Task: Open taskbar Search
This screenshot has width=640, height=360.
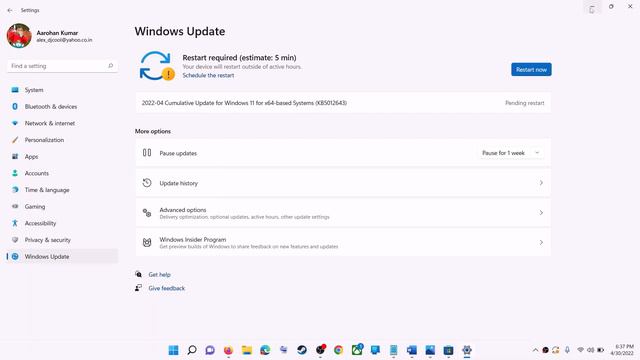Action: tap(192, 350)
